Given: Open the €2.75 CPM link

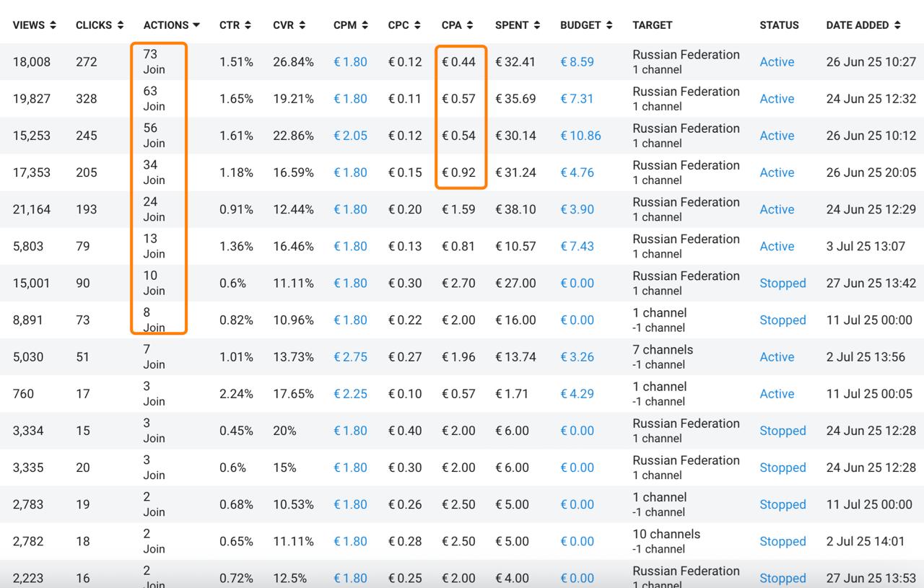Looking at the screenshot, I should [x=350, y=357].
